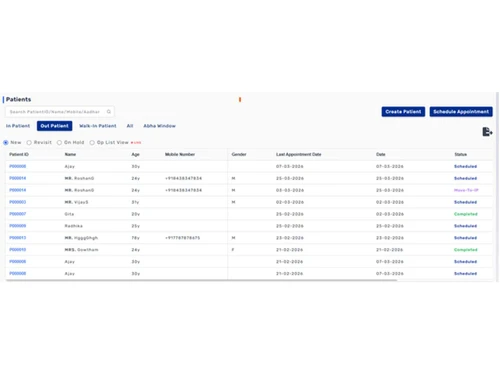
Task: Click the Last Appointment Date column header
Action: [299, 154]
